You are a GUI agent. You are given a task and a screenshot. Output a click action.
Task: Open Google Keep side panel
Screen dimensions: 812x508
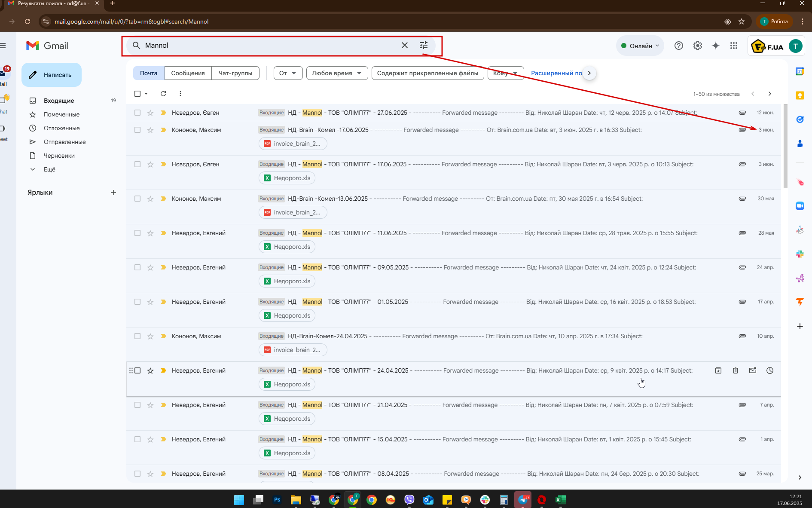pyautogui.click(x=800, y=95)
